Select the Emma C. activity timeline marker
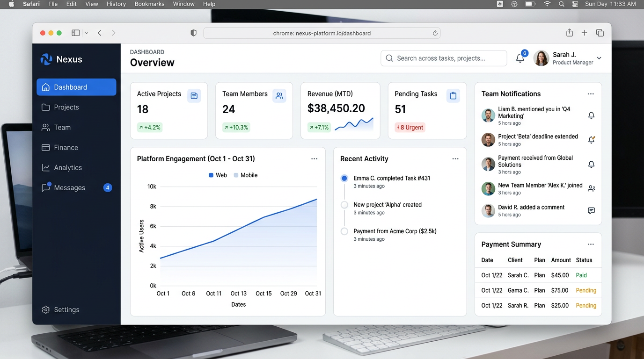Viewport: 644px width, 359px height. (344, 178)
